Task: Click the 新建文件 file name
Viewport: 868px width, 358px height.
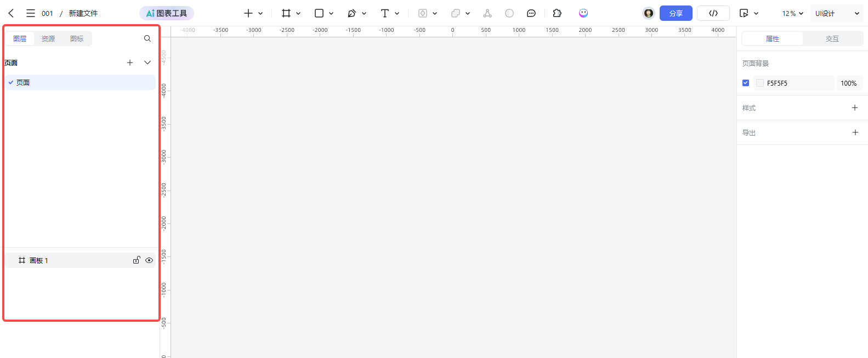Action: tap(83, 13)
